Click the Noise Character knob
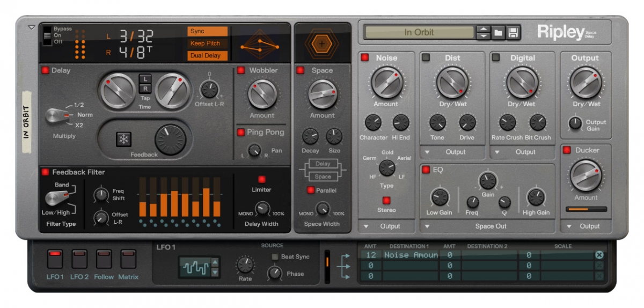The image size is (644, 308). coord(373,123)
